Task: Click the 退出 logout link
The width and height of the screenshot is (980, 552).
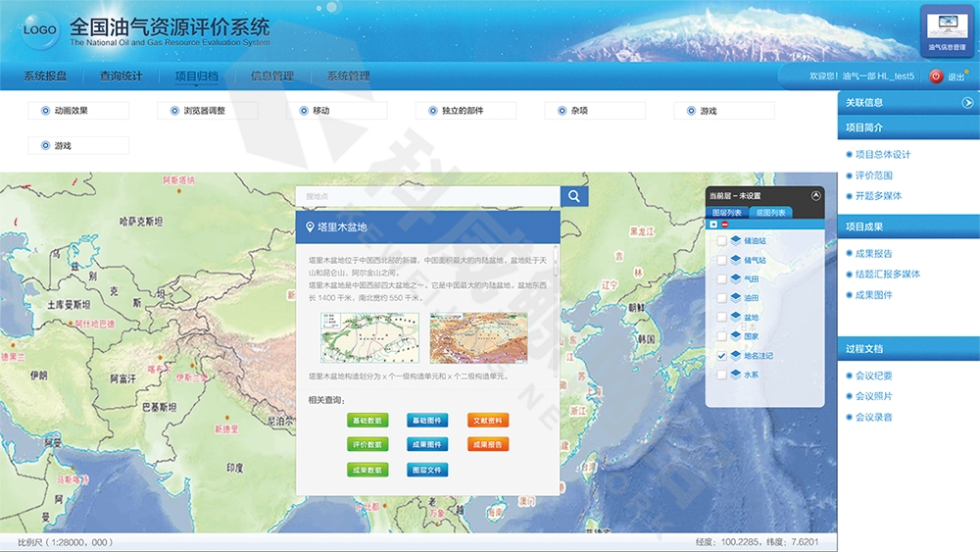Action: pyautogui.click(x=955, y=76)
